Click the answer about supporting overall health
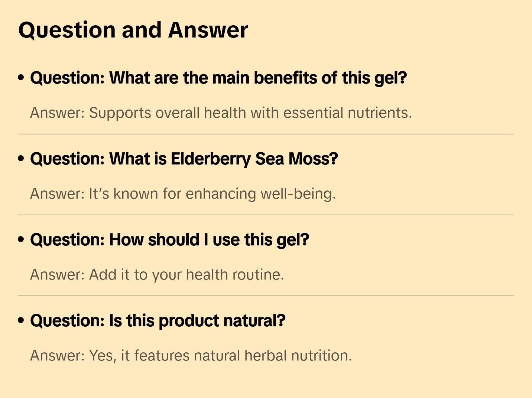532x398 pixels. 221,113
